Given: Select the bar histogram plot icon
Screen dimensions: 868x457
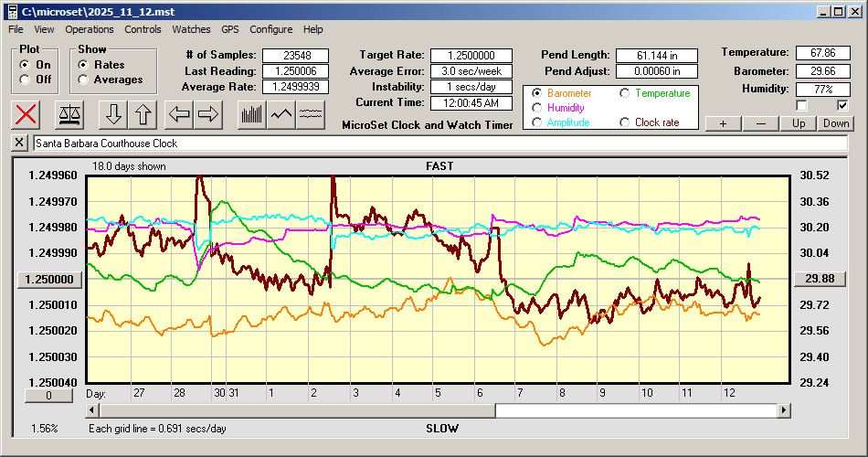Looking at the screenshot, I should tap(251, 114).
